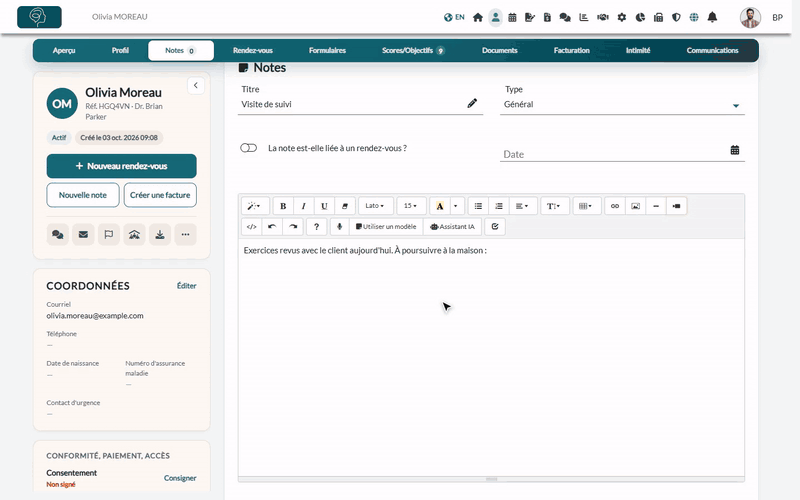Click the Éditer link in Coordonnées
Viewport: 800px width, 500px height.
pos(186,286)
